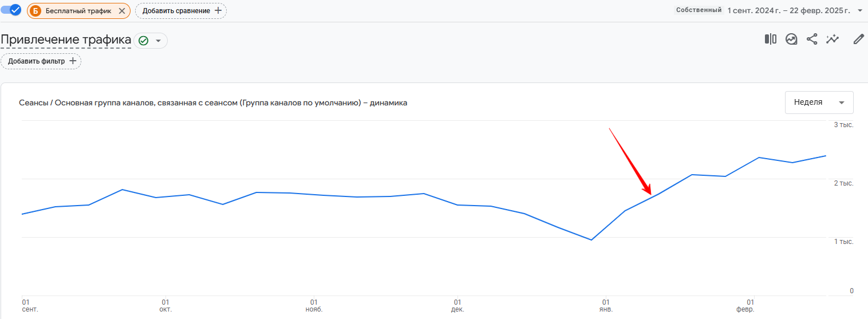The width and height of the screenshot is (868, 319).
Task: Click the Собственный date label
Action: coord(699,10)
